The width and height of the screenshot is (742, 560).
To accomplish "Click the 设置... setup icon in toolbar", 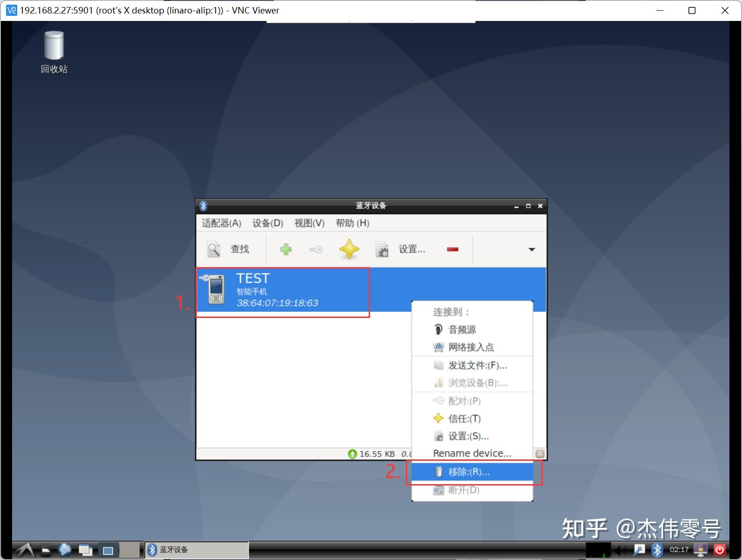I will click(x=382, y=250).
